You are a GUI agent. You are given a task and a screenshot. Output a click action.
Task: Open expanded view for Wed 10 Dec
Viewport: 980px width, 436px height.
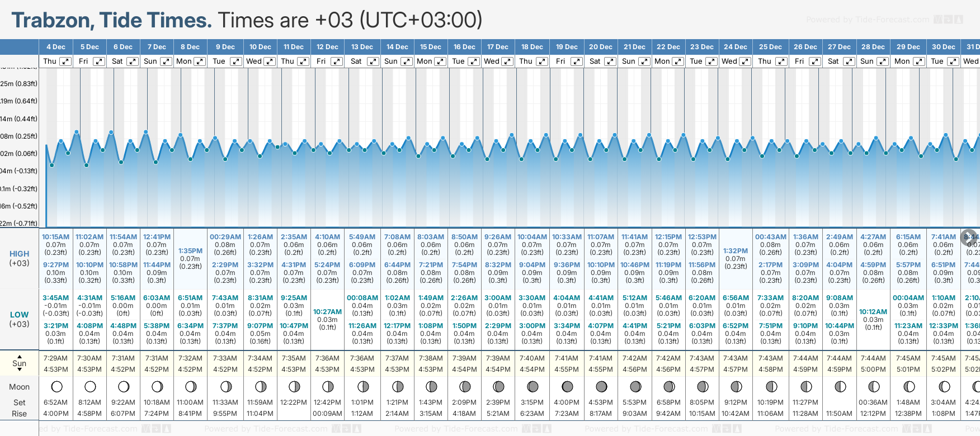(x=270, y=61)
